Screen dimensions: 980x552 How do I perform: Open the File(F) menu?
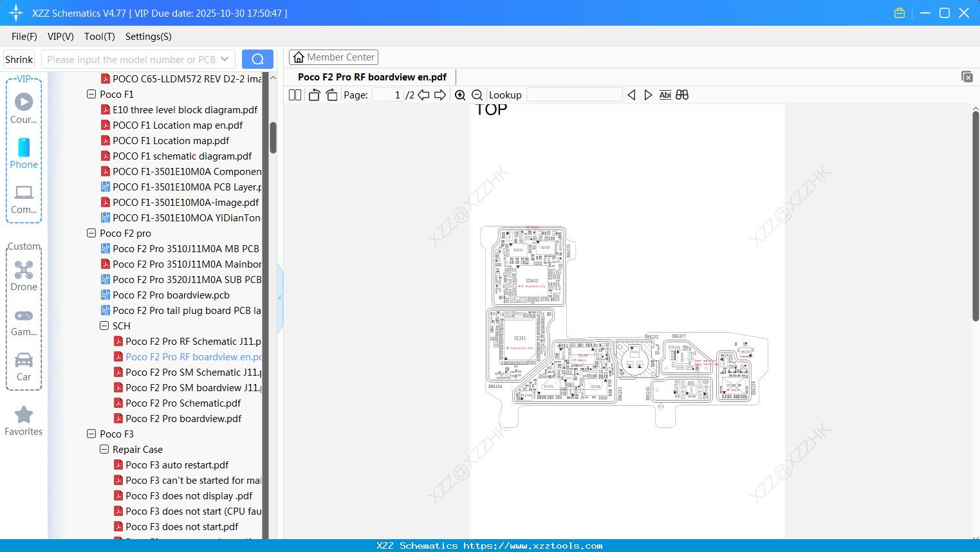pyautogui.click(x=24, y=37)
